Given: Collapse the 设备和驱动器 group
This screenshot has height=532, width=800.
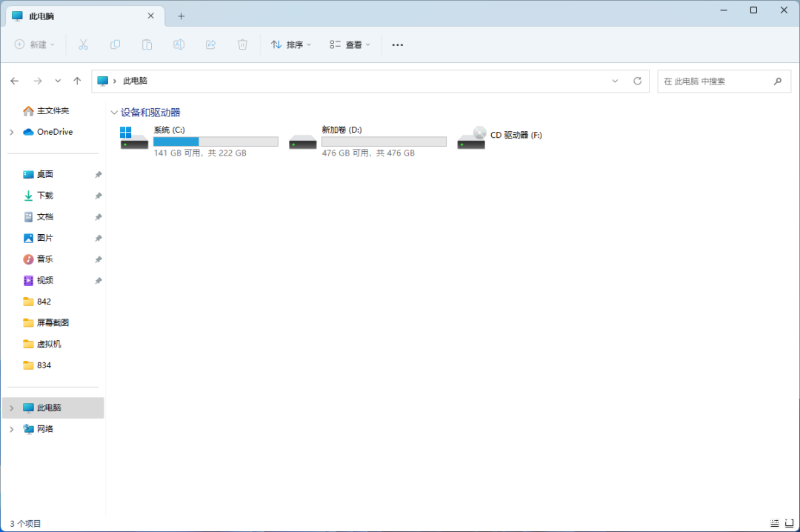Looking at the screenshot, I should [113, 113].
